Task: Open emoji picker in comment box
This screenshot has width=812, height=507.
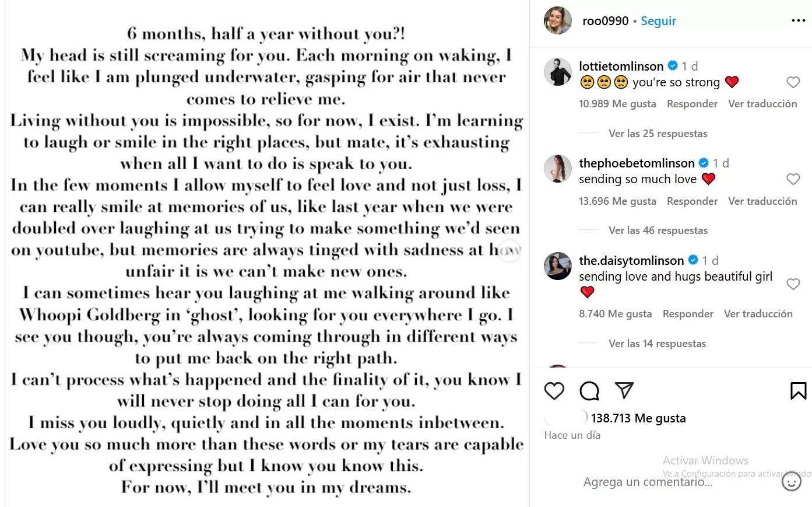Action: coord(791,482)
